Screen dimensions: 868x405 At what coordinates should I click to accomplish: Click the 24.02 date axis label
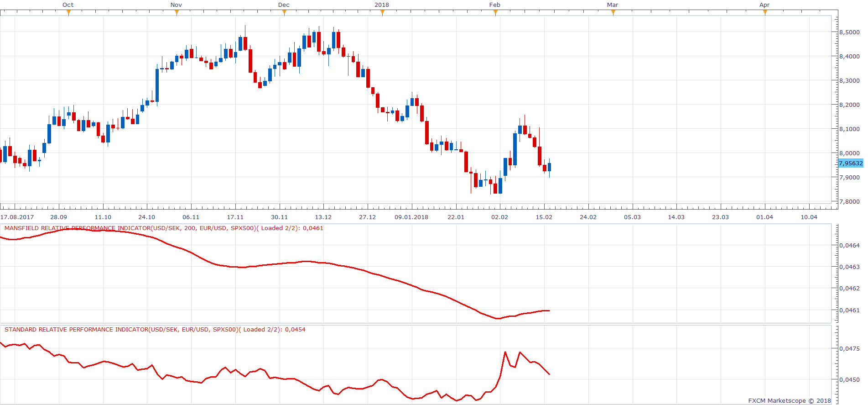click(588, 217)
